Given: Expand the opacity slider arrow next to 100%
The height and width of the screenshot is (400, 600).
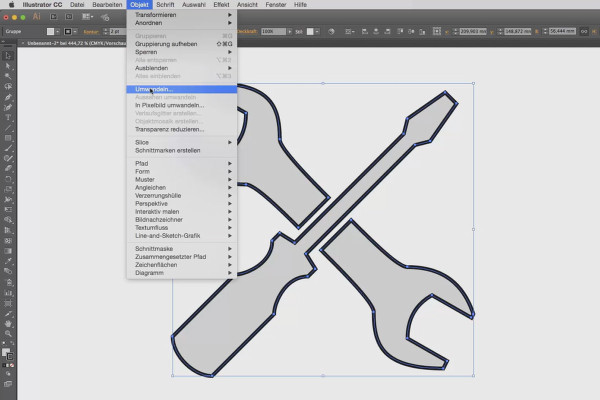Looking at the screenshot, I should (290, 31).
